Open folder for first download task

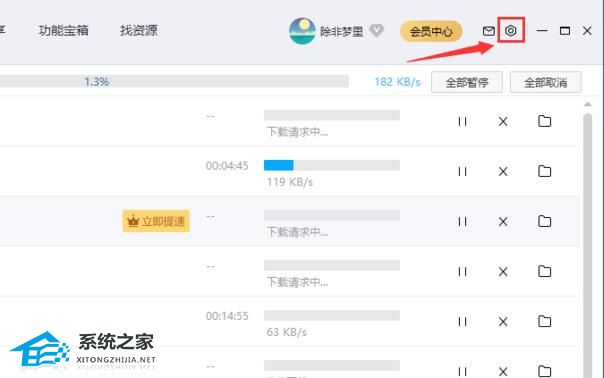click(x=545, y=121)
